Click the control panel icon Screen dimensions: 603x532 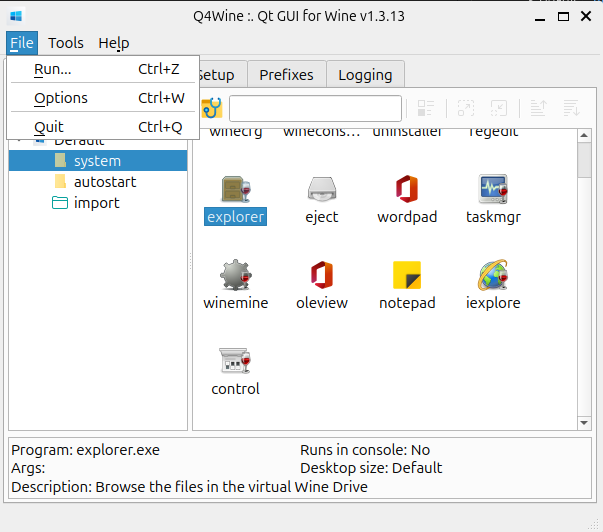click(235, 362)
